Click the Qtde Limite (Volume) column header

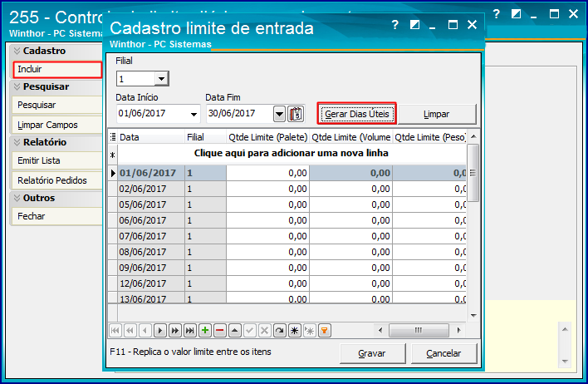pos(351,137)
